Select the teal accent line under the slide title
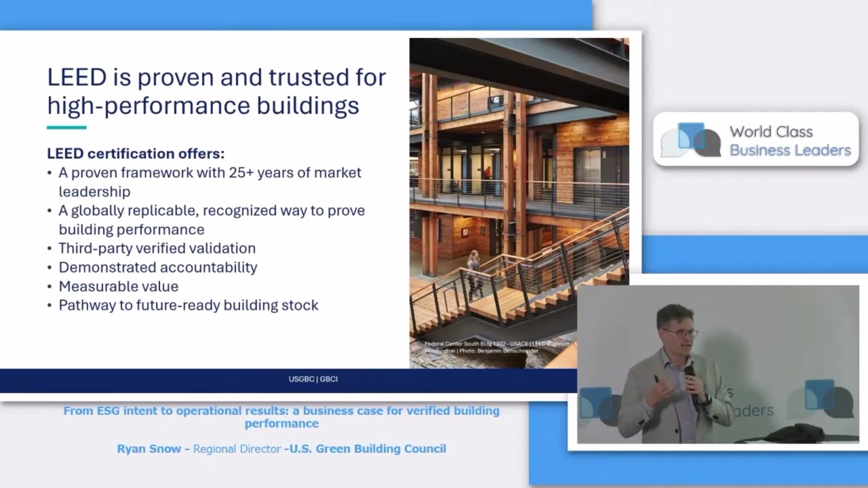 point(66,127)
